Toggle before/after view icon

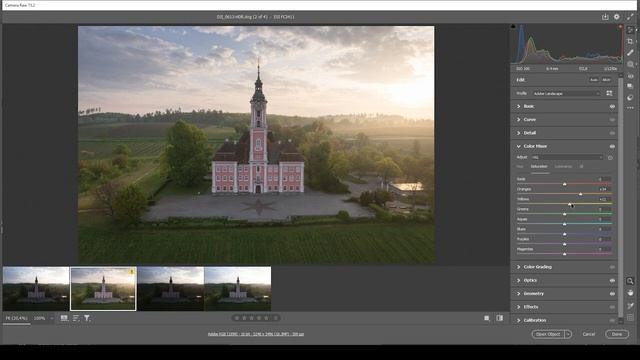pos(500,318)
